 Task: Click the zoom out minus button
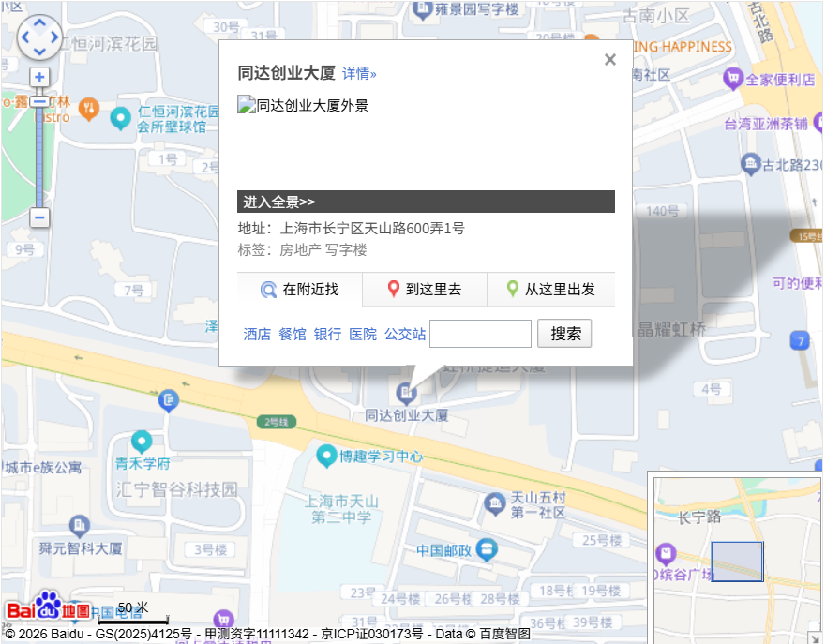pos(39,217)
